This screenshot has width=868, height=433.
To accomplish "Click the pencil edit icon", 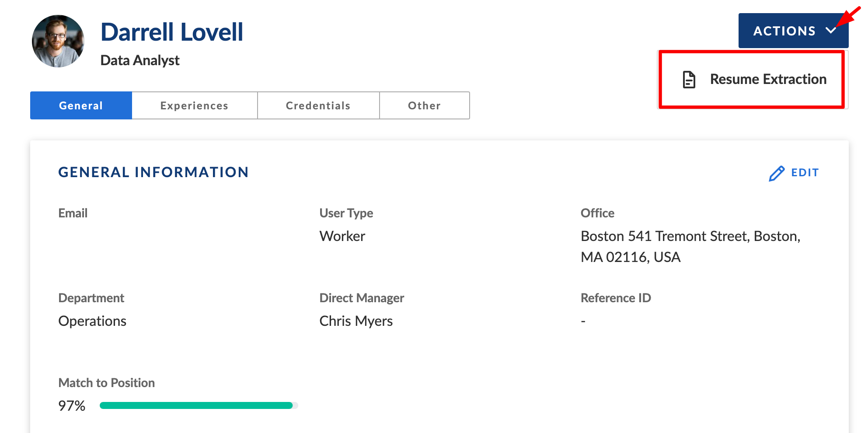I will 777,173.
